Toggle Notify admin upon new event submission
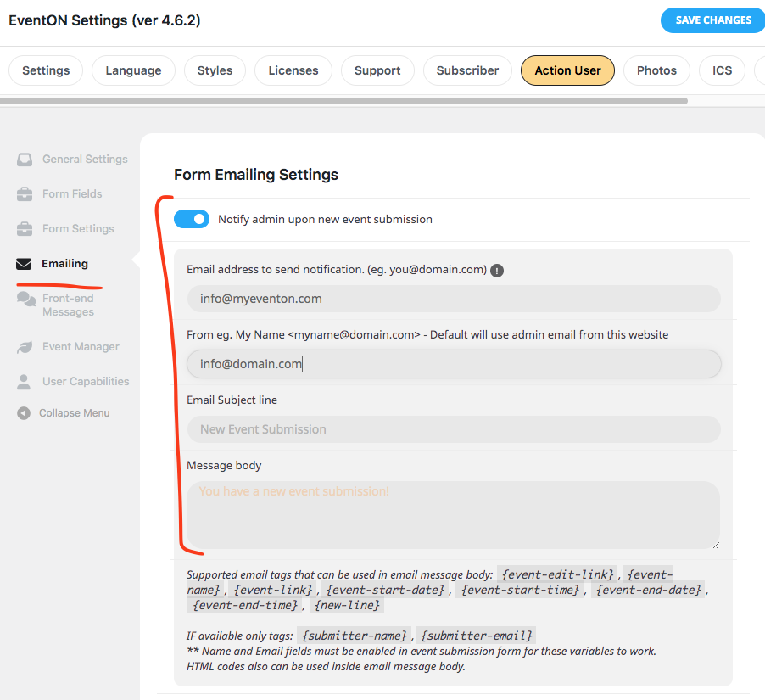Image resolution: width=765 pixels, height=700 pixels. point(192,219)
